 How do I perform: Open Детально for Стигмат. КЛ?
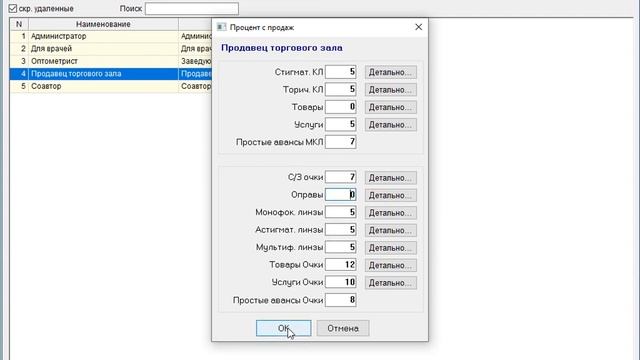pyautogui.click(x=391, y=72)
